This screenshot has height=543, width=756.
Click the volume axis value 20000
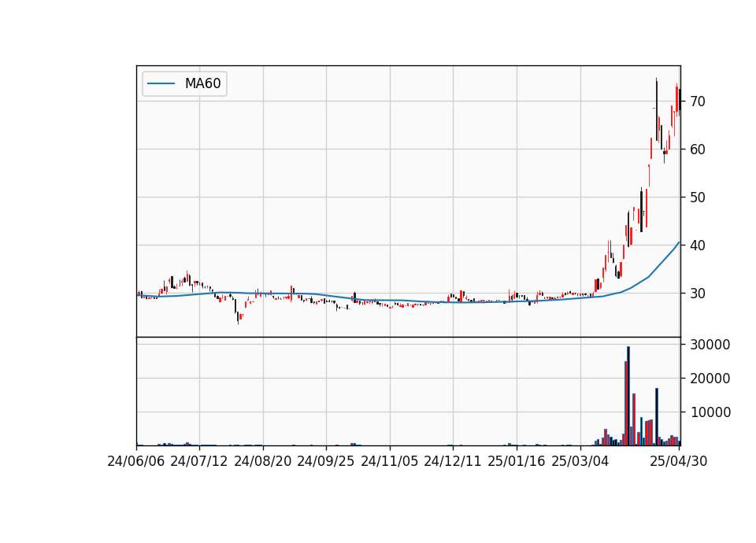click(x=710, y=379)
